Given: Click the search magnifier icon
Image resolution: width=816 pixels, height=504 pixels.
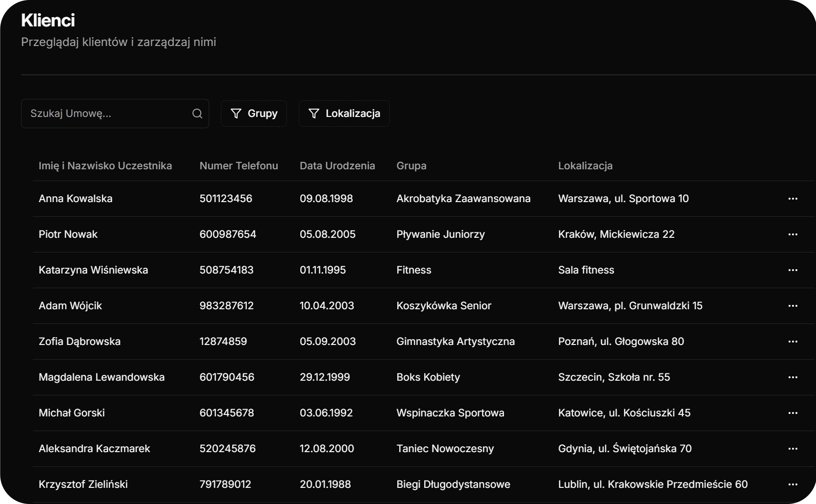Looking at the screenshot, I should (197, 114).
